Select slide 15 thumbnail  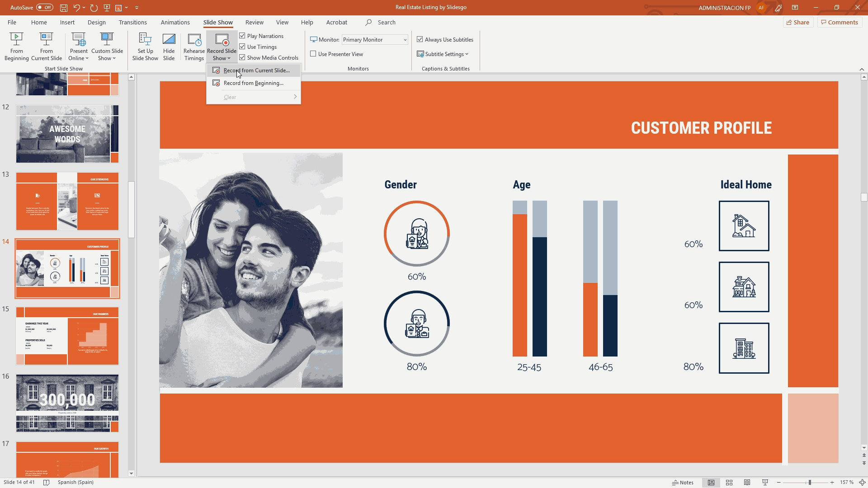(67, 336)
